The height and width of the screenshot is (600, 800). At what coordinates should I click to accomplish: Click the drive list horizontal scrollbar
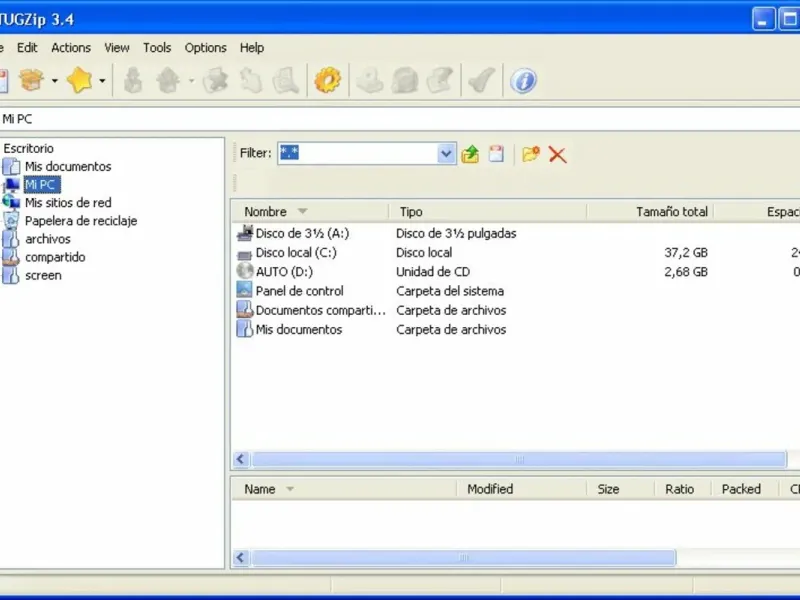coord(518,460)
